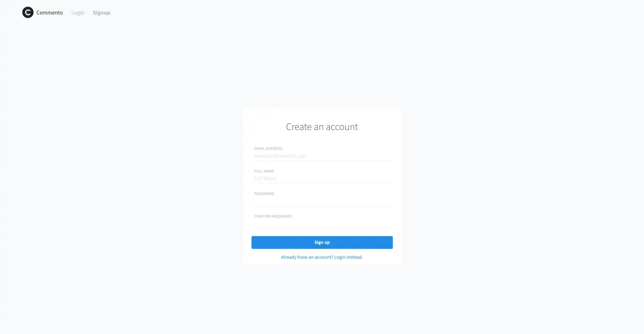Viewport: 644px width, 334px height.
Task: Click the 'C' glyph inside the logo
Action: tap(28, 12)
